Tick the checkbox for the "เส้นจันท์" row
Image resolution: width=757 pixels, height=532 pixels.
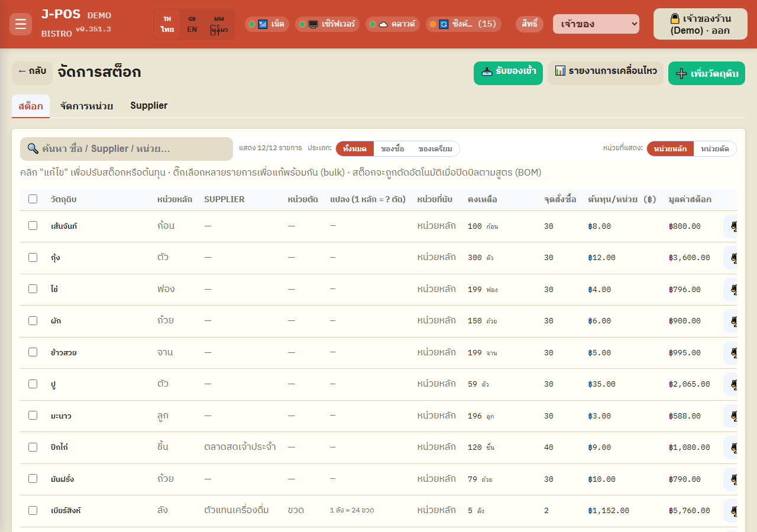pyautogui.click(x=33, y=226)
